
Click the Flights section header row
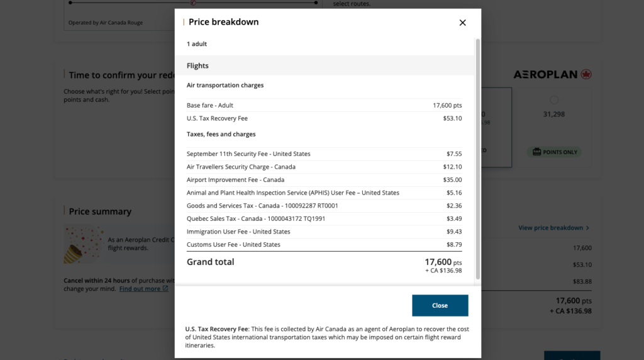[324, 65]
